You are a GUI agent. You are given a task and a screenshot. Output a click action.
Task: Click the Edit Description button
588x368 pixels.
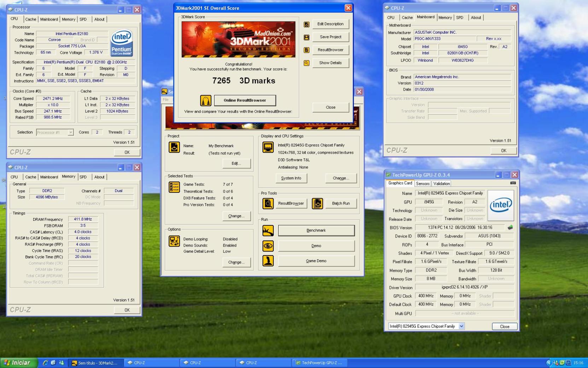[x=331, y=24]
